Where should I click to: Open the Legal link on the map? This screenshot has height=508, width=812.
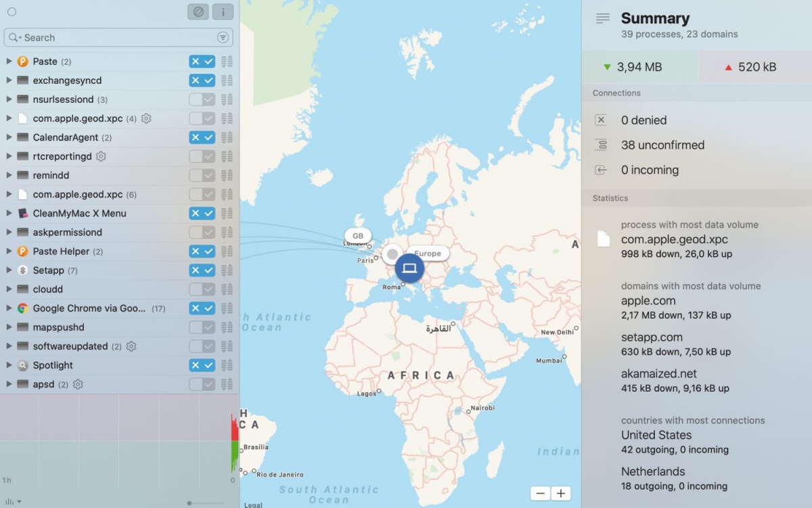(253, 505)
